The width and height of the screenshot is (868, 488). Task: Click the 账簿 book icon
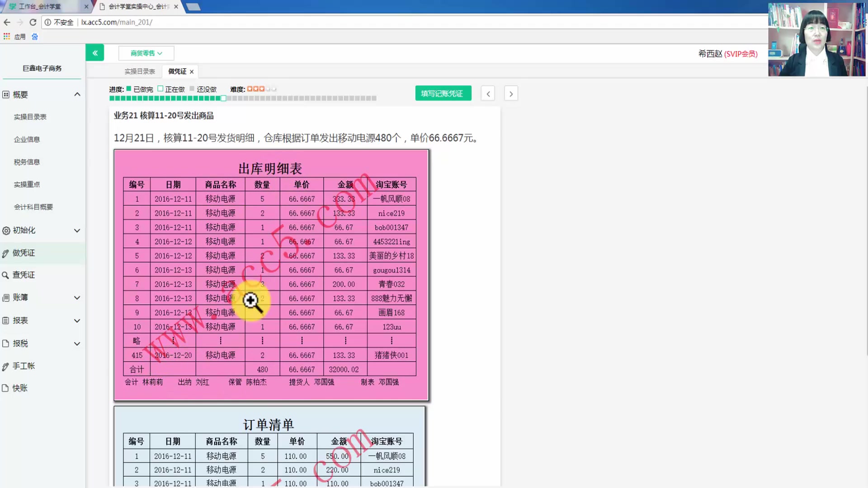6,298
